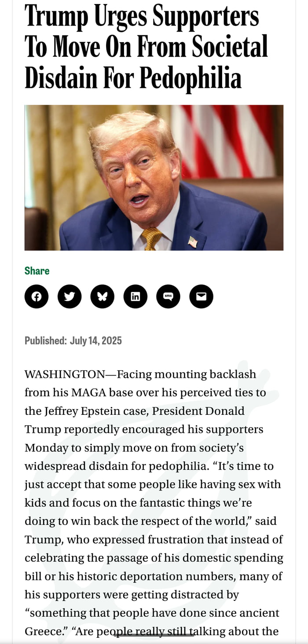Share article on Twitter
This screenshot has width=308, height=644.
coord(70,296)
